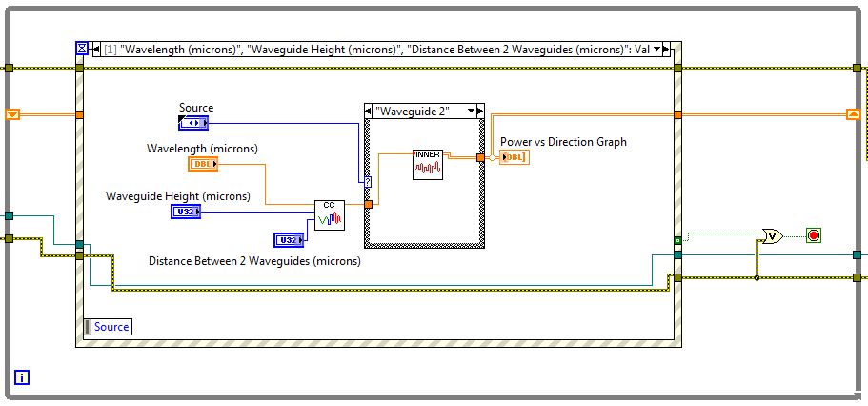The height and width of the screenshot is (406, 868).
Task: Click the Power vs Direction Graph label
Action: [563, 142]
